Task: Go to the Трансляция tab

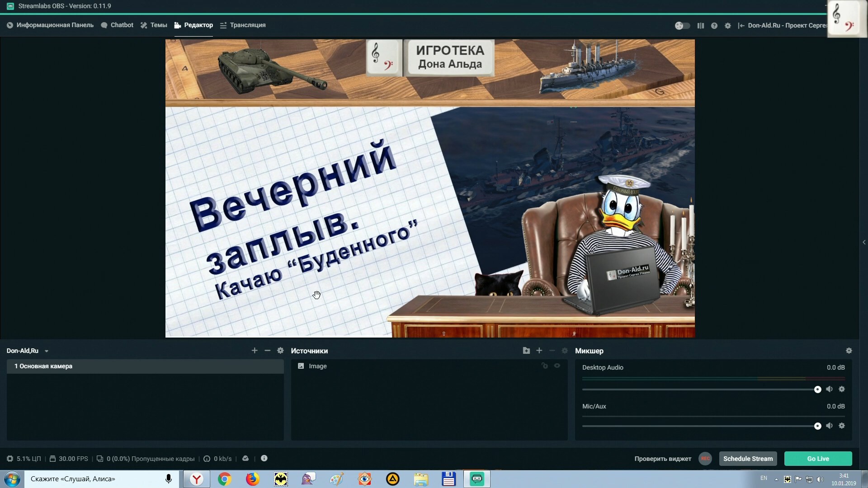Action: (243, 25)
